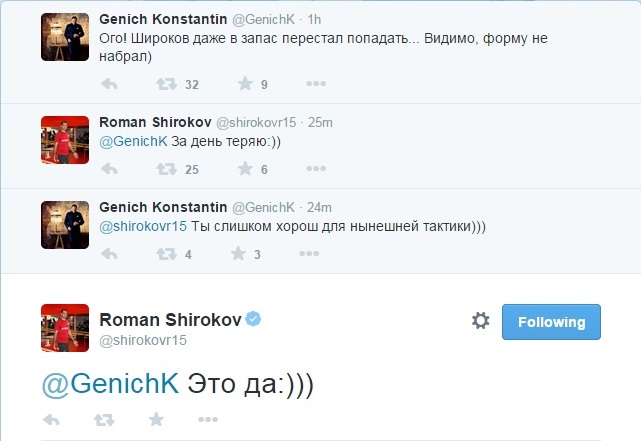Reply to Shirokov's 25m tweet
This screenshot has width=641, height=441.
click(110, 169)
